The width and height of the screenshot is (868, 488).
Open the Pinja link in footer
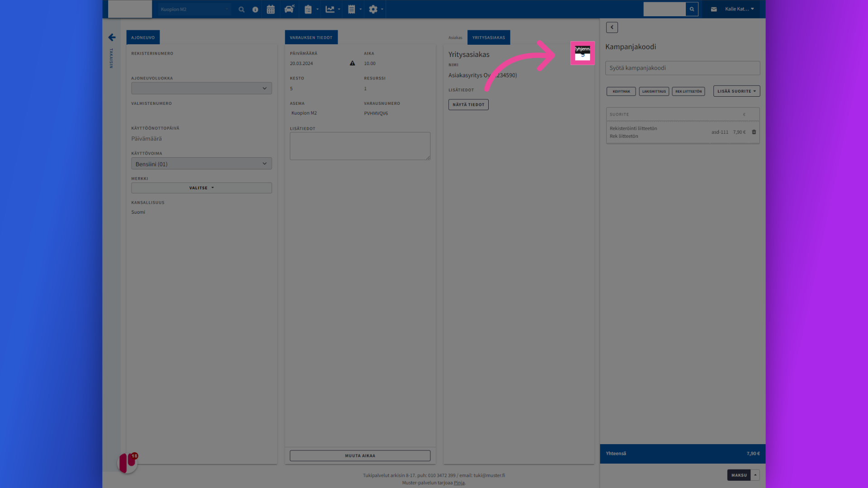459,483
